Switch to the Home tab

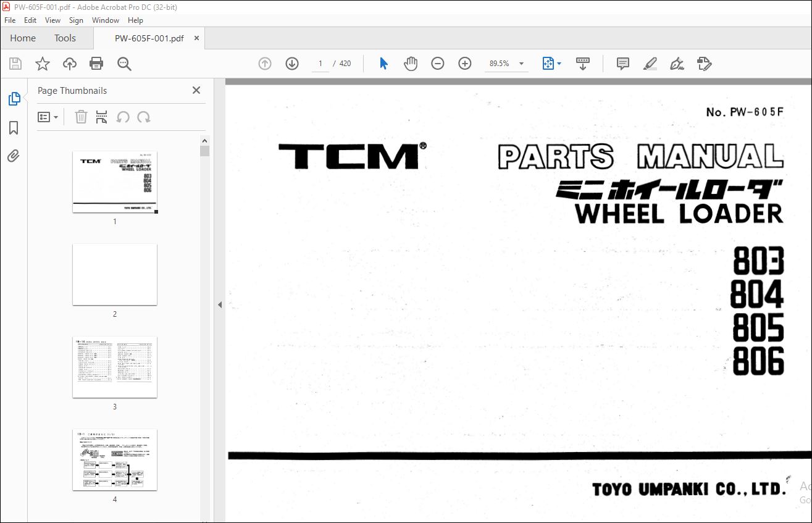[23, 38]
